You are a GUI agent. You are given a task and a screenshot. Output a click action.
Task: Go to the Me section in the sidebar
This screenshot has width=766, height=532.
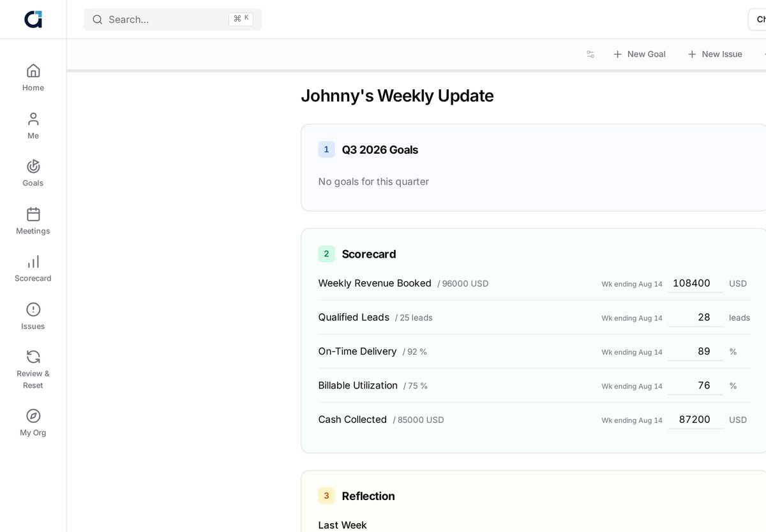(33, 126)
